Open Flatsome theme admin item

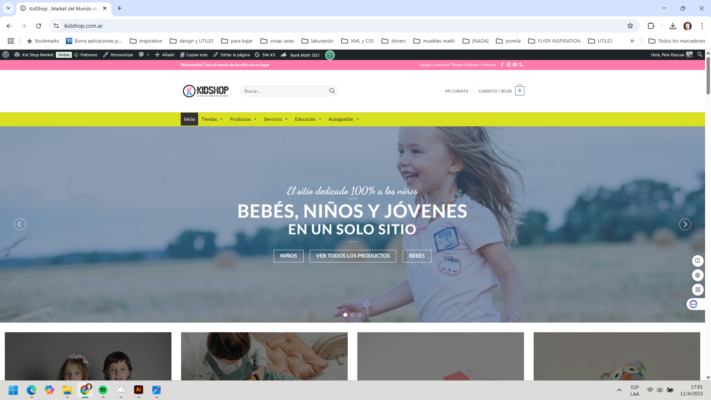[x=86, y=55]
